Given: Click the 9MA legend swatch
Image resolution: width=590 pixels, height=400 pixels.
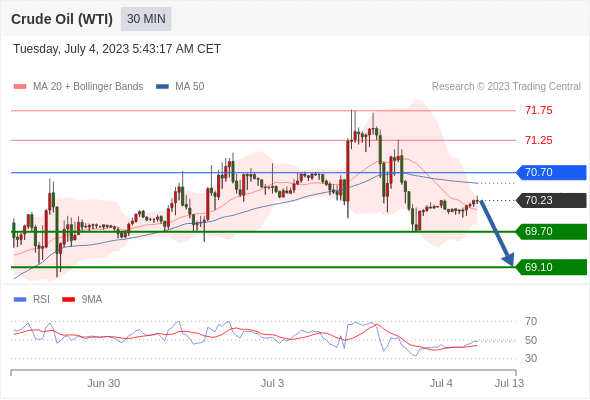Looking at the screenshot, I should click(68, 300).
